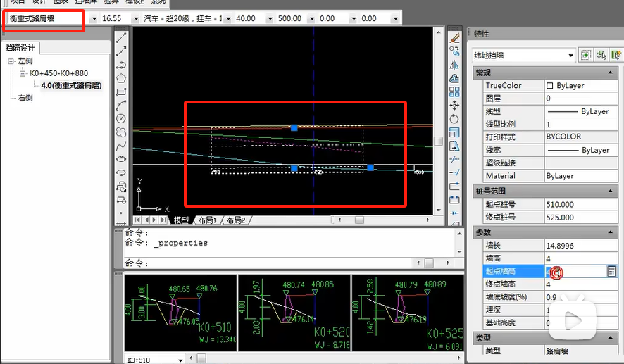Select the Line draw tool
624x364 pixels.
121,37
